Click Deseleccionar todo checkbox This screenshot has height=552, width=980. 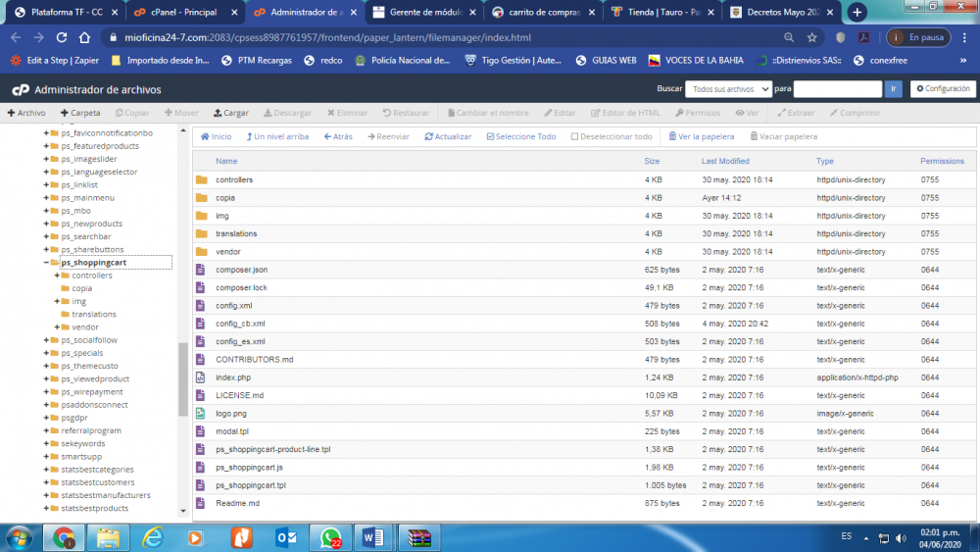point(612,136)
